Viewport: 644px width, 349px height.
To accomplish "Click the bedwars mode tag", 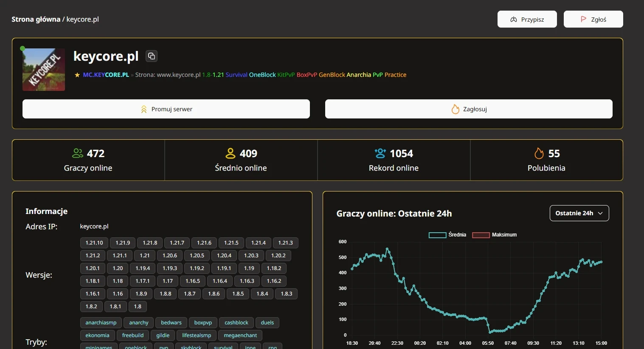I will (x=171, y=323).
